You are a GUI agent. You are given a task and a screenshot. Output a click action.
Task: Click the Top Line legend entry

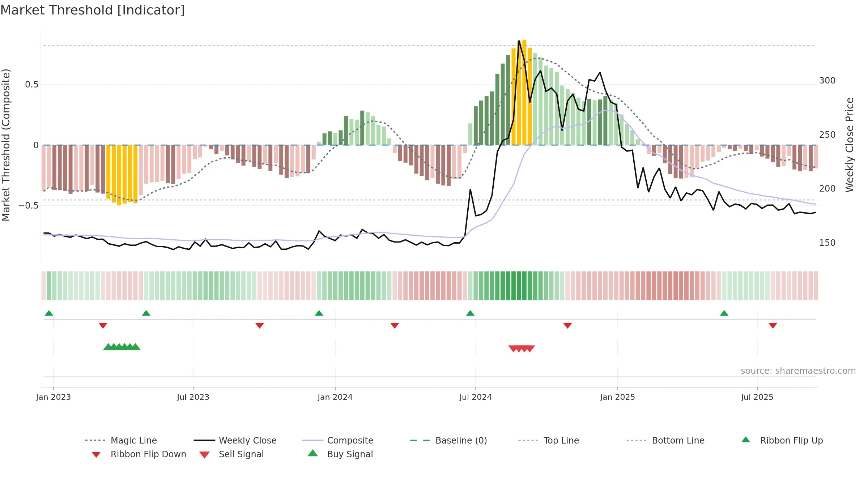point(548,440)
